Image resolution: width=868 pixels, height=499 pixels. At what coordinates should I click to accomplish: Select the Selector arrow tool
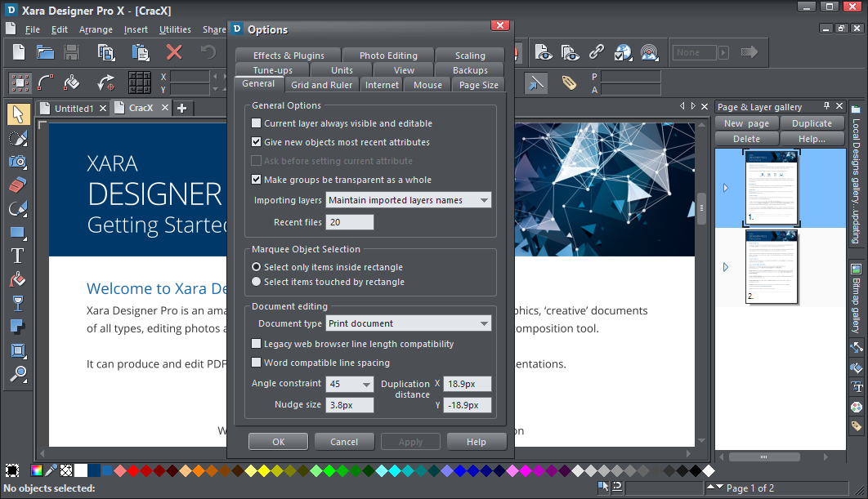18,114
